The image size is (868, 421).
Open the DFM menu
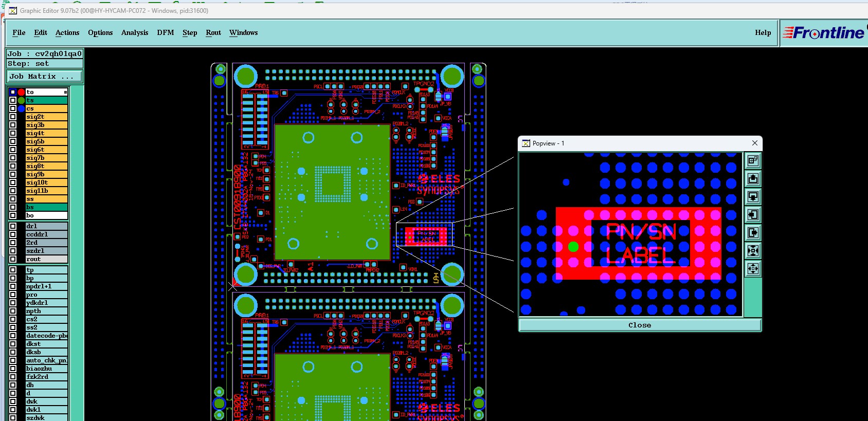click(165, 32)
